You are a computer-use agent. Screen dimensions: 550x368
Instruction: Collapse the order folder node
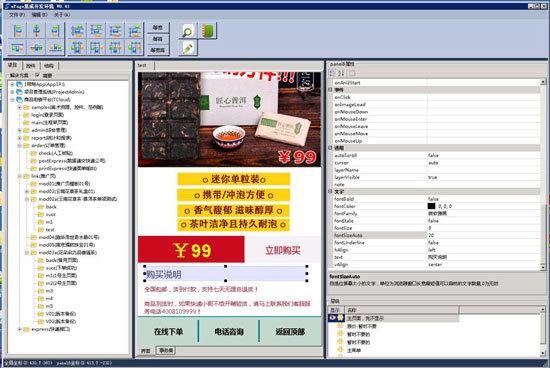tap(20, 146)
